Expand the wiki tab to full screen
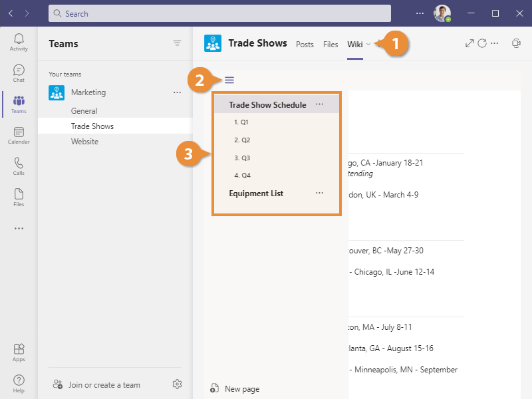This screenshot has height=399, width=532. [469, 43]
